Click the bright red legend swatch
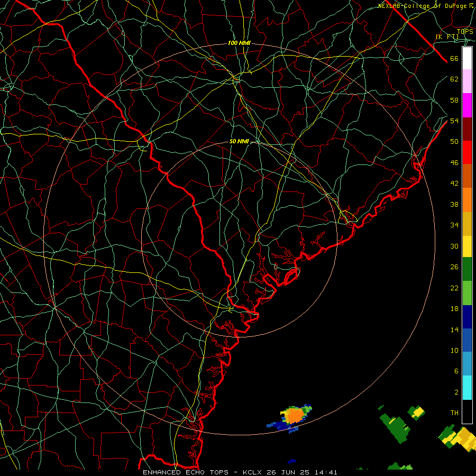476x476 pixels. [467, 152]
